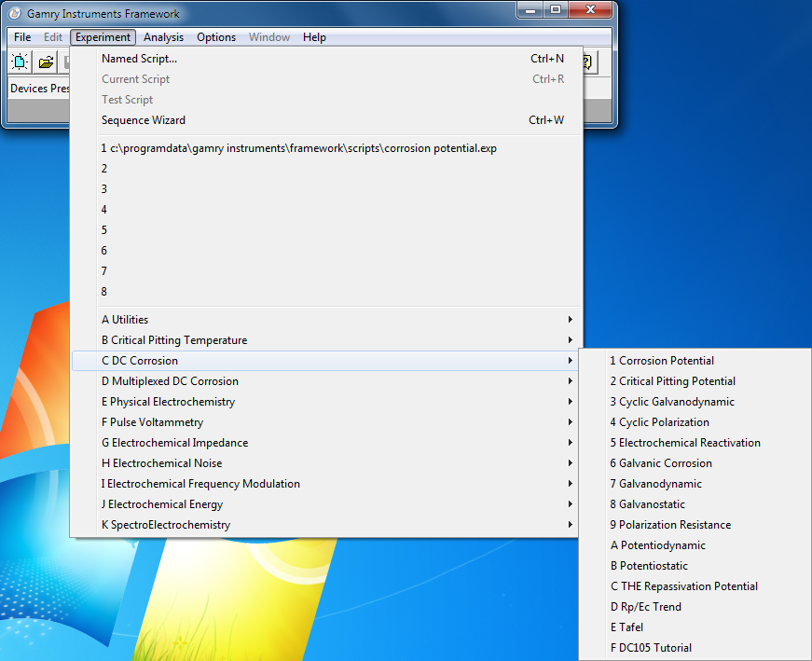Open the Help menu

click(314, 37)
